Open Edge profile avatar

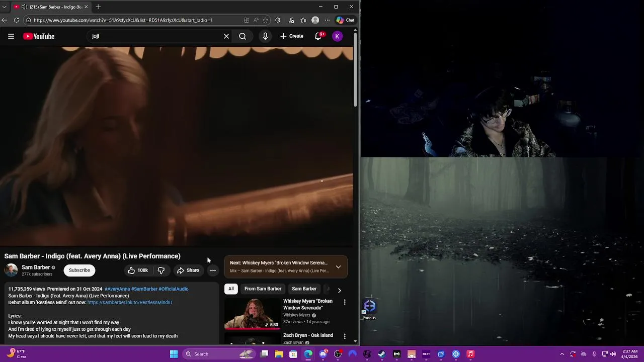[315, 20]
